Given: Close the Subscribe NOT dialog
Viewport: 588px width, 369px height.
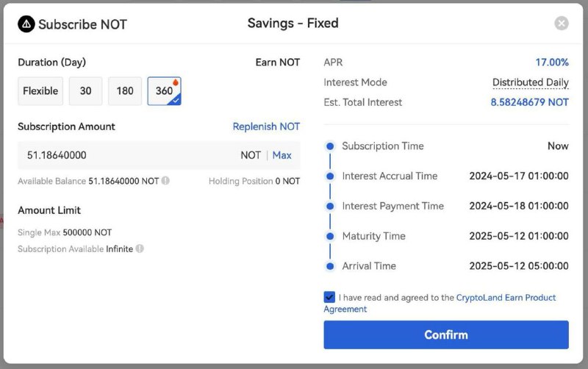Looking at the screenshot, I should click(561, 24).
